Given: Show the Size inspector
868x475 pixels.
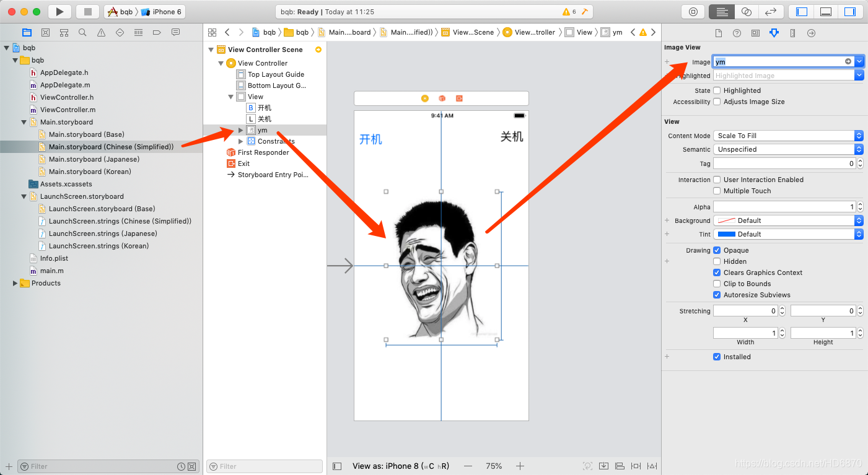Looking at the screenshot, I should pyautogui.click(x=792, y=33).
